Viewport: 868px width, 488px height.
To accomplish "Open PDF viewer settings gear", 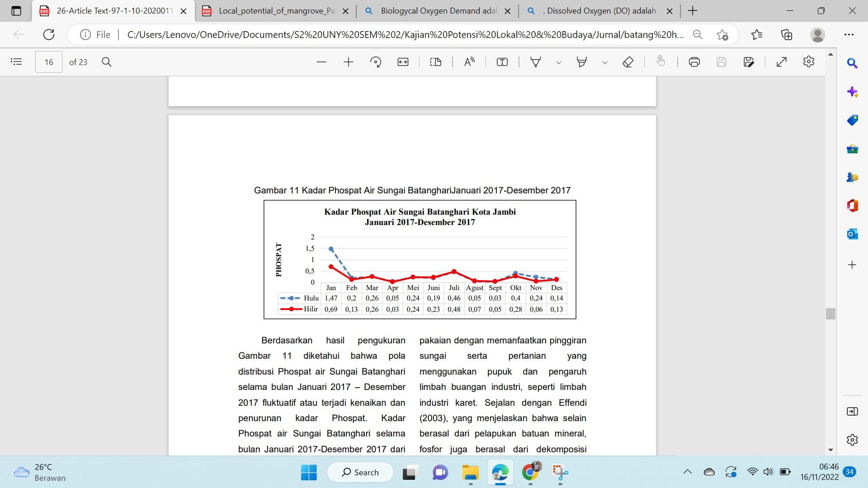I will coord(809,62).
